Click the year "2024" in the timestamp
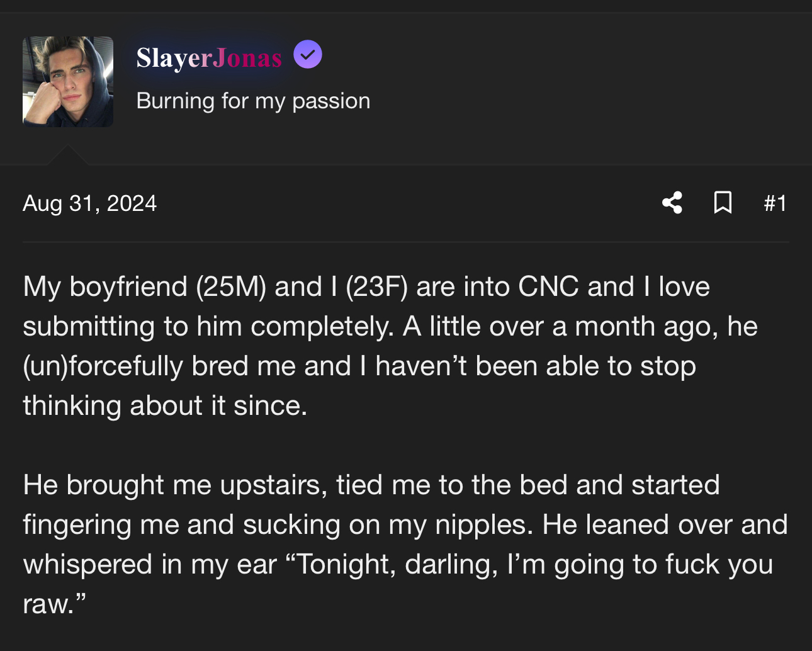The image size is (812, 651). pyautogui.click(x=132, y=203)
